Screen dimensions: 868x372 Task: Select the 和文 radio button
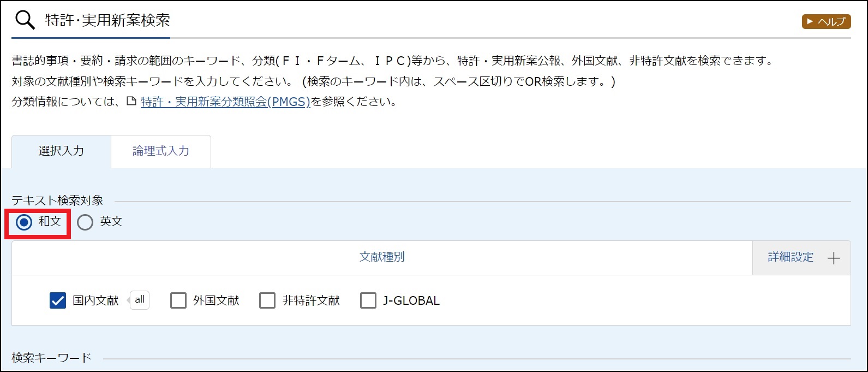click(x=24, y=222)
